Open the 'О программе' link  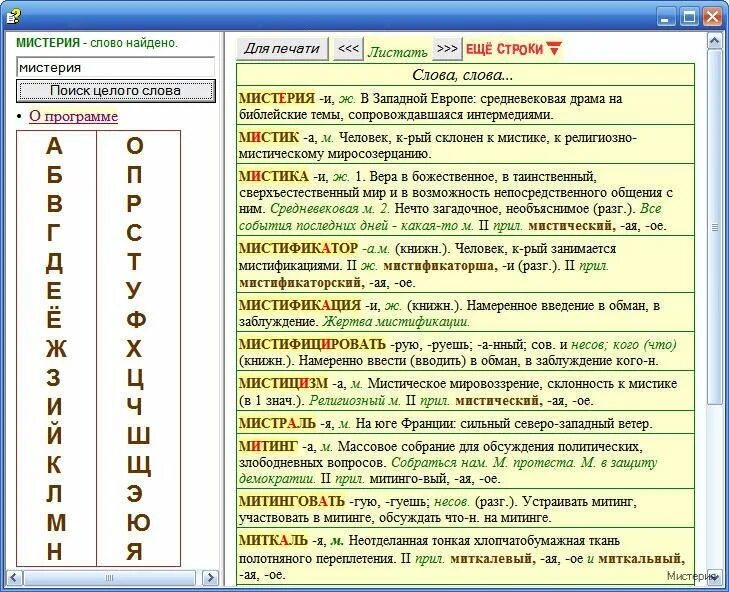[73, 116]
